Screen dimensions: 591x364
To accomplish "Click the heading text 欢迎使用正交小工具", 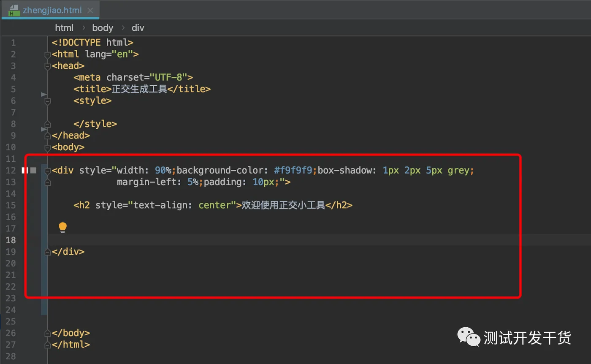I will (x=283, y=205).
